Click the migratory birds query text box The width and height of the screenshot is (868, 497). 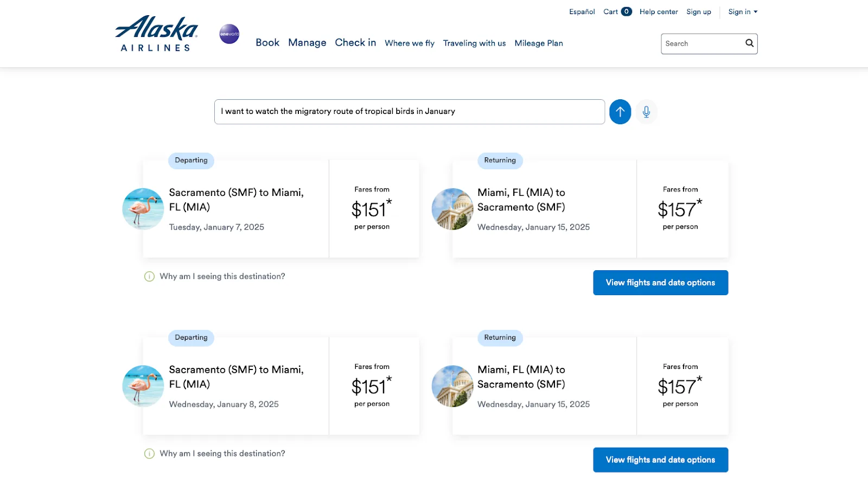click(x=410, y=112)
